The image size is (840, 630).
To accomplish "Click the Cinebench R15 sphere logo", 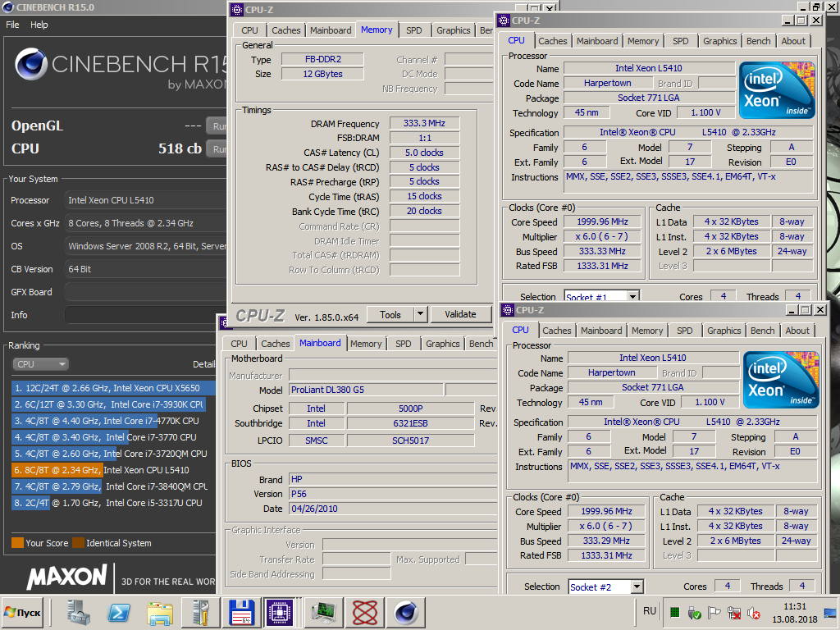I will (31, 64).
